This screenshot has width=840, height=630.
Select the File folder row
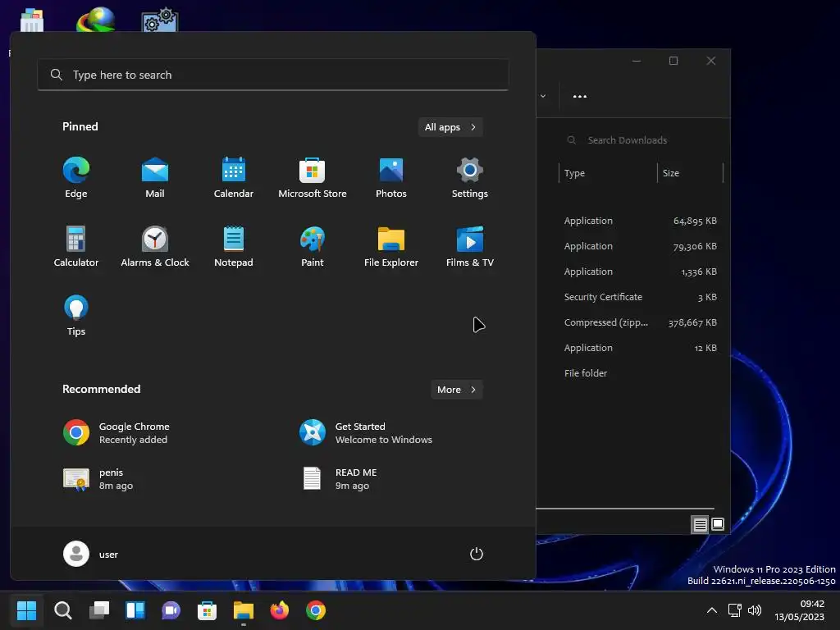[x=630, y=373]
